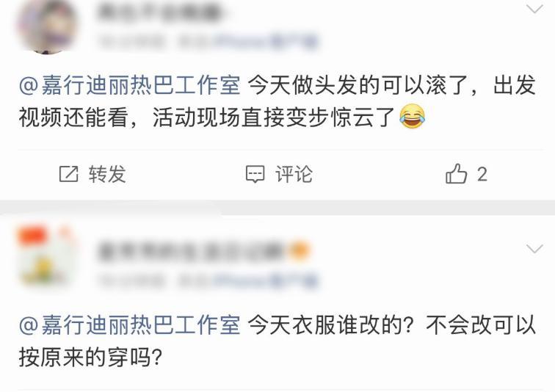Click the 评论 label text
Image resolution: width=555 pixels, height=392 pixels.
[x=294, y=174]
